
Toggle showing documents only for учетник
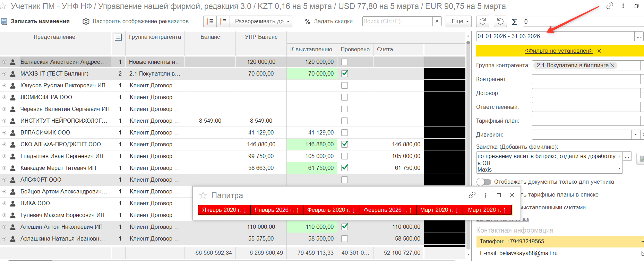[484, 182]
